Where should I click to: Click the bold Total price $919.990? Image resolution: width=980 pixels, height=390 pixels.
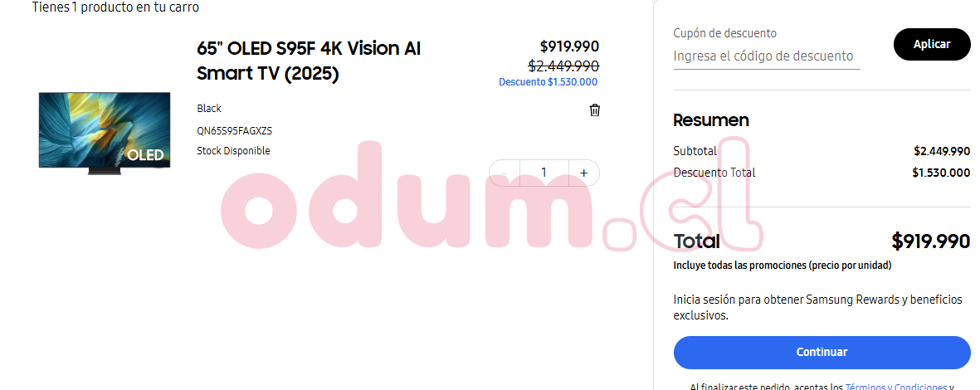coord(930,241)
